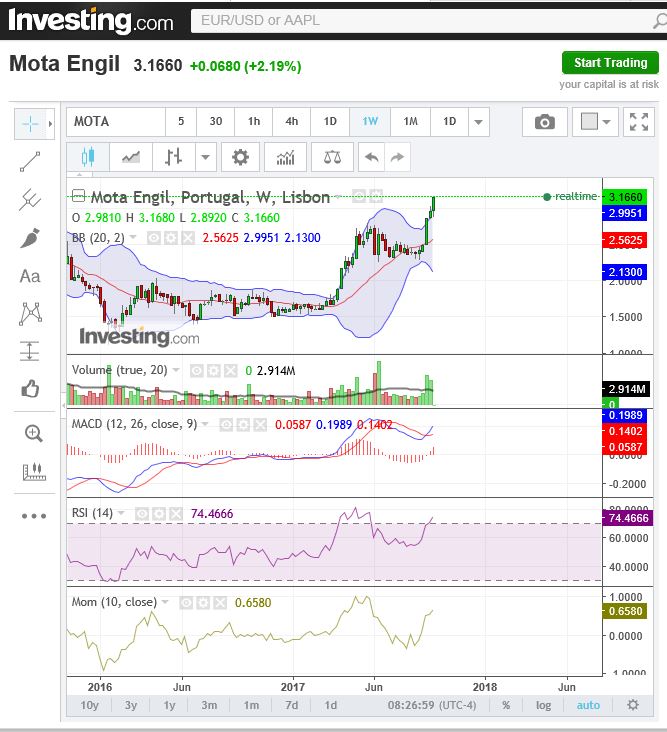667x732 pixels.
Task: Undo the last chart action
Action: coord(372,157)
